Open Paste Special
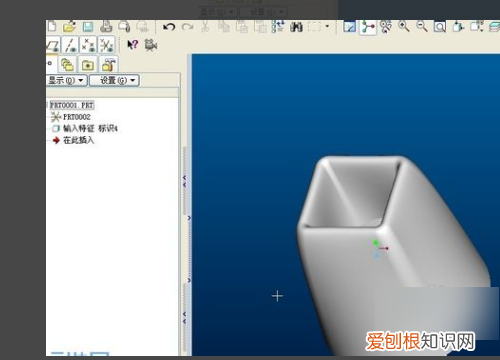The height and width of the screenshot is (360, 500). click(x=260, y=27)
